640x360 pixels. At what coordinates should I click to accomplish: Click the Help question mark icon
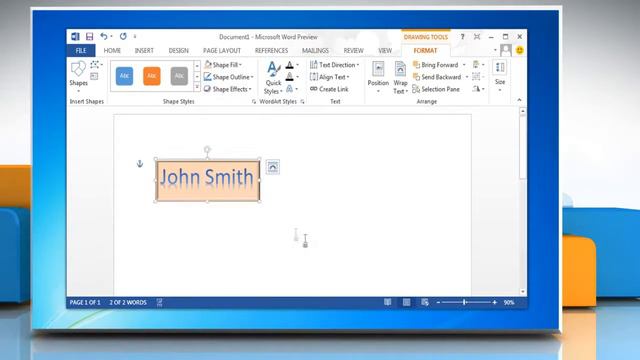462,37
